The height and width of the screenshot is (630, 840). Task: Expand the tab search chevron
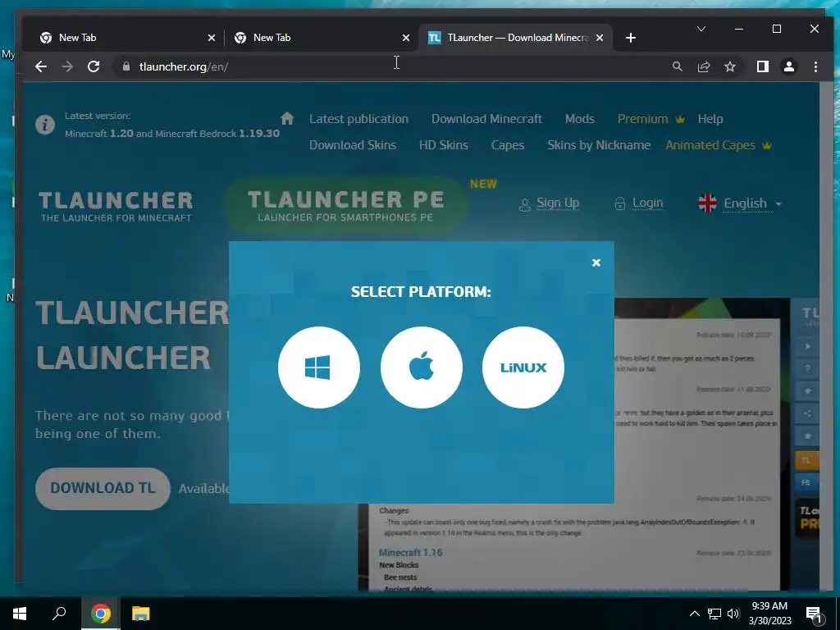click(x=701, y=29)
